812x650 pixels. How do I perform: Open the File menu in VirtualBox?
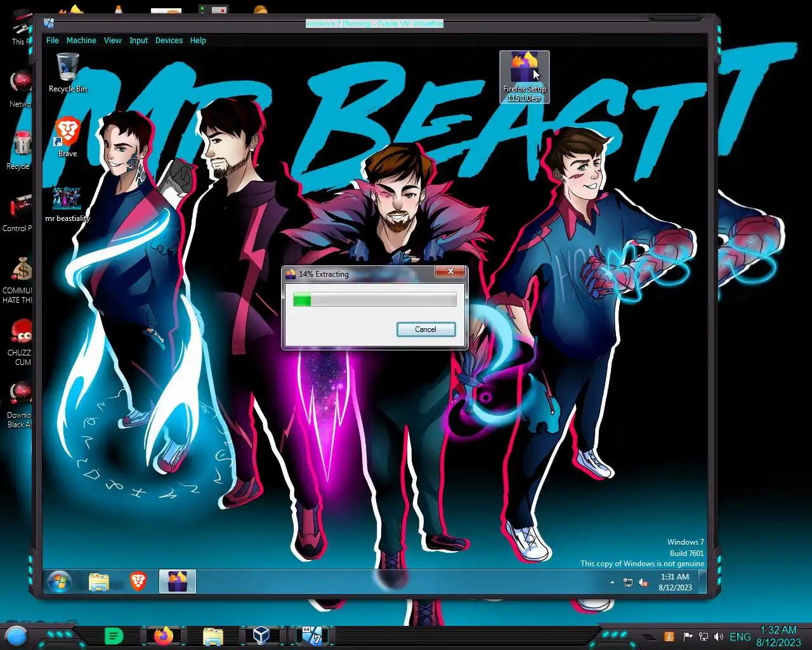click(x=53, y=40)
